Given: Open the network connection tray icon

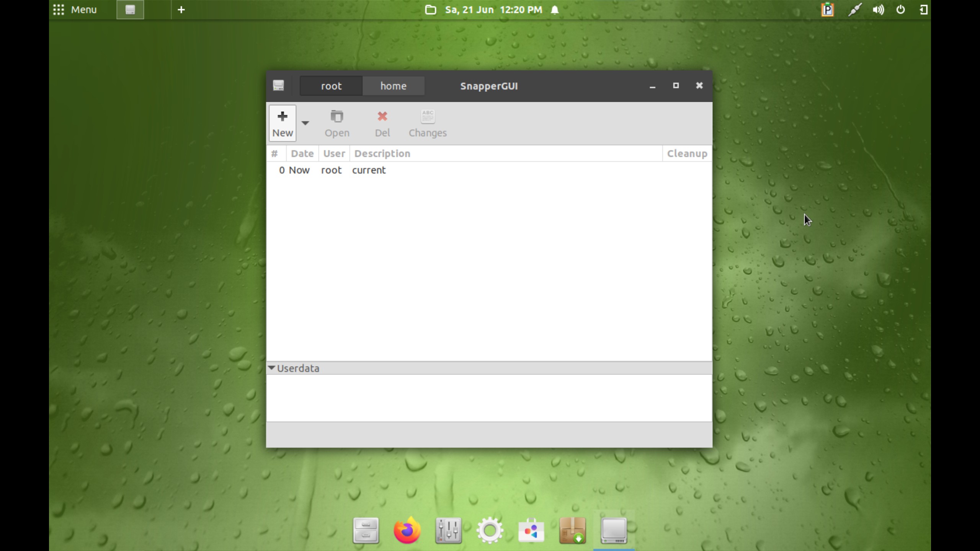Looking at the screenshot, I should coord(854,10).
